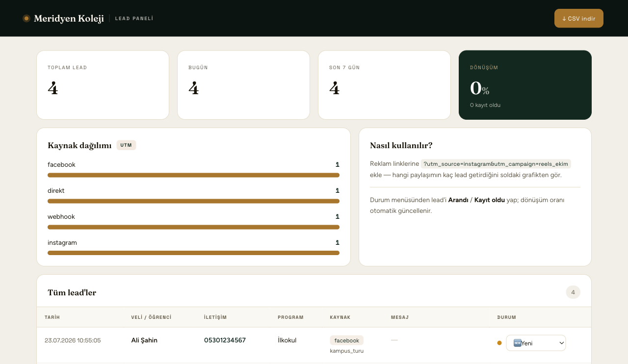Click the direkt source progress bar
The height and width of the screenshot is (364, 628).
[193, 201]
